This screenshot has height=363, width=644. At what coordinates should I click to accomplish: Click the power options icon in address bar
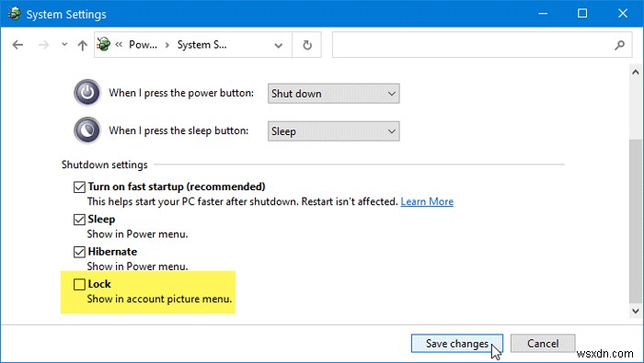coord(104,44)
